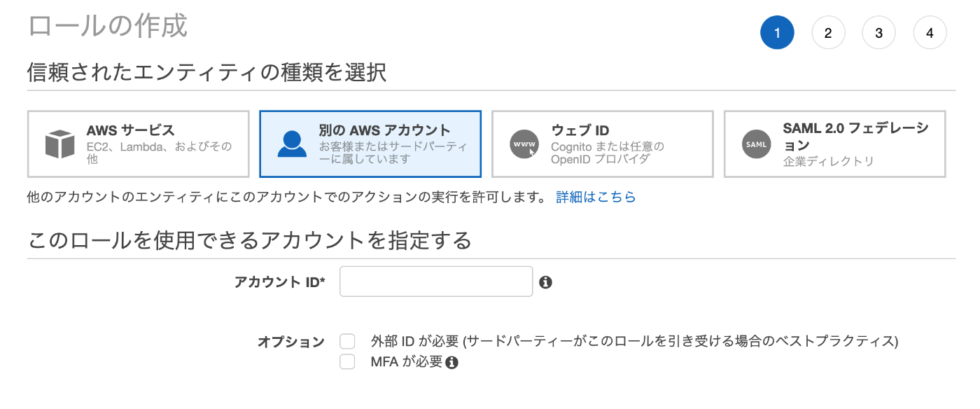Go to wizard step 1 circle
The image size is (980, 409).
point(777,33)
